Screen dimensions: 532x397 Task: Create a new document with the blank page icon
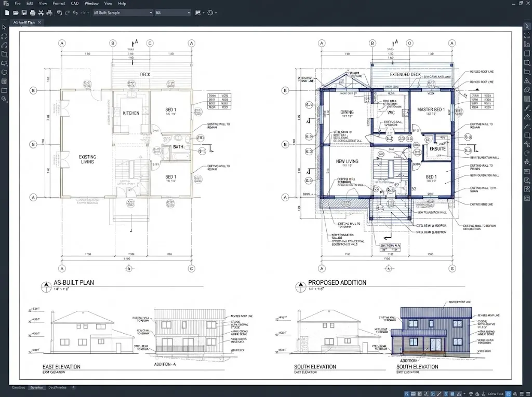pyautogui.click(x=7, y=13)
